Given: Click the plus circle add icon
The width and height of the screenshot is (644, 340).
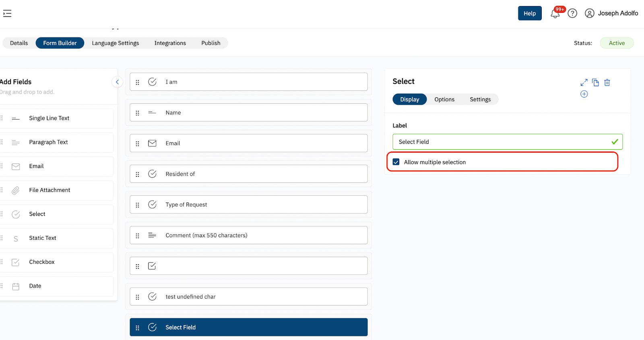Looking at the screenshot, I should tap(584, 94).
